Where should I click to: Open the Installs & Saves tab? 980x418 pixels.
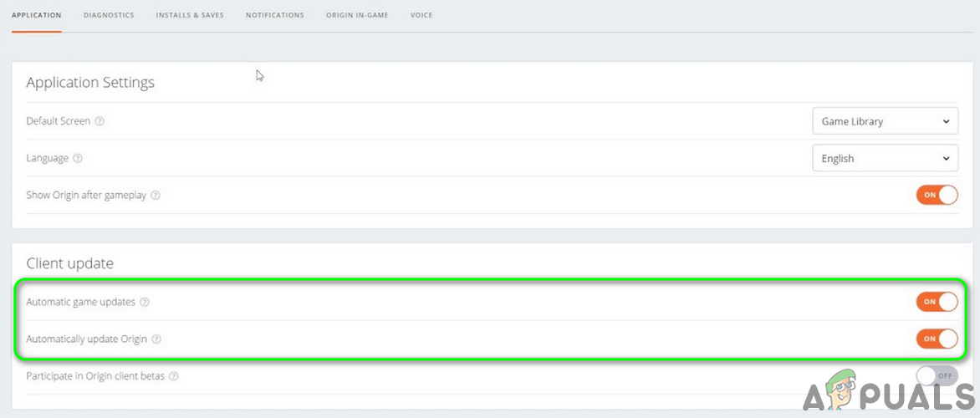pyautogui.click(x=190, y=15)
